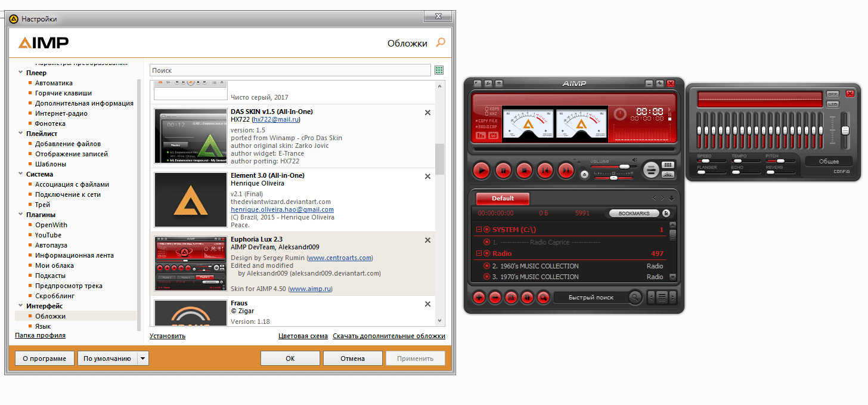
Task: Remove the Element 3.0 skin
Action: [x=427, y=176]
